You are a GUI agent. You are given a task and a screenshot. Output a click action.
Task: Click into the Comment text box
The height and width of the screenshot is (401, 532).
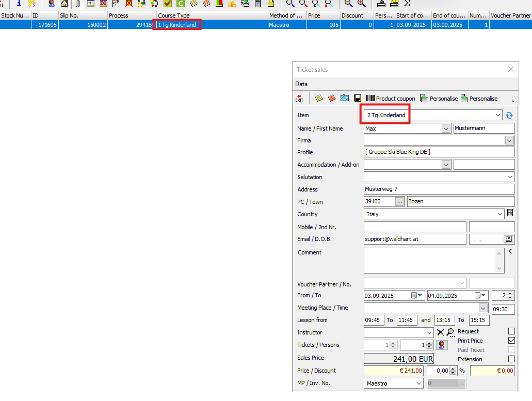click(429, 261)
